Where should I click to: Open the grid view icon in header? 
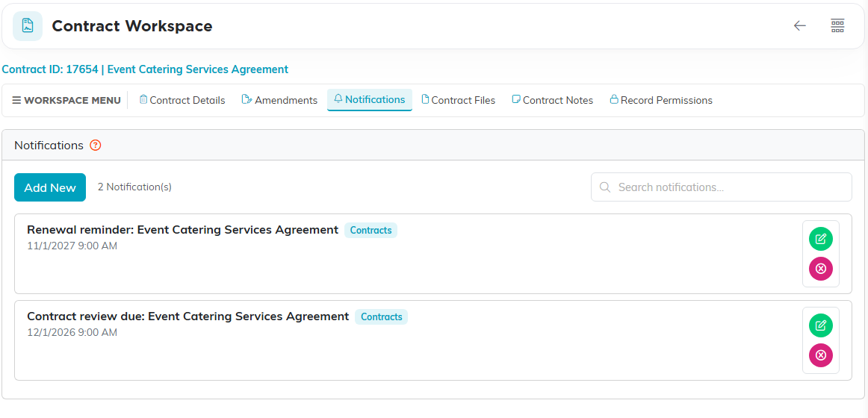(x=837, y=25)
